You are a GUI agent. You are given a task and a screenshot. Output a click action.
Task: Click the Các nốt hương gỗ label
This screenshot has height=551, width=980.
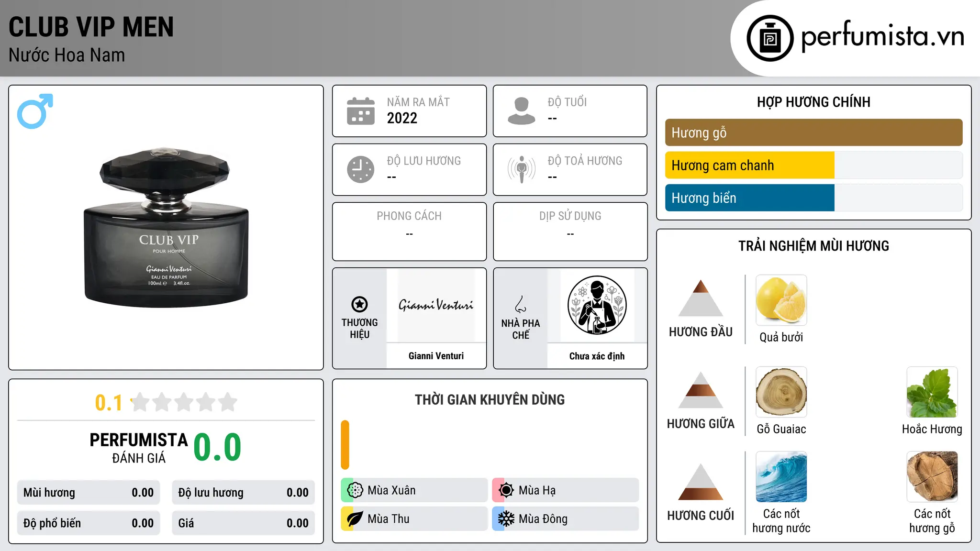pyautogui.click(x=932, y=521)
